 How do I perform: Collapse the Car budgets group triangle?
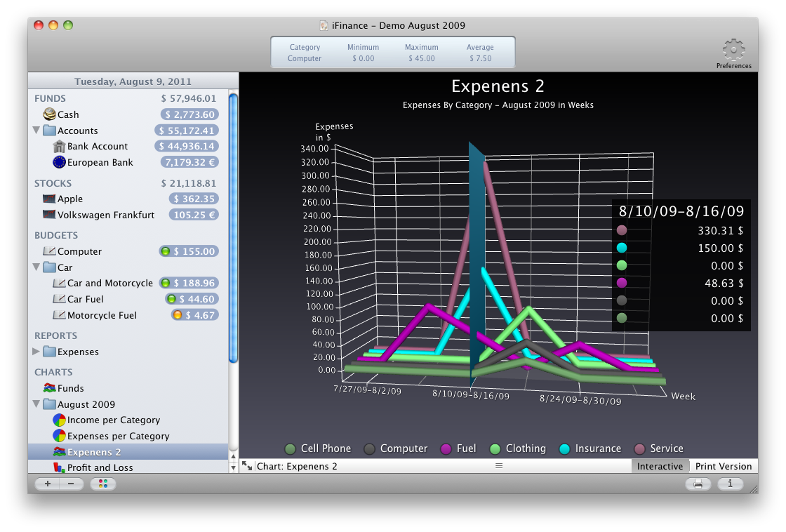tap(36, 267)
